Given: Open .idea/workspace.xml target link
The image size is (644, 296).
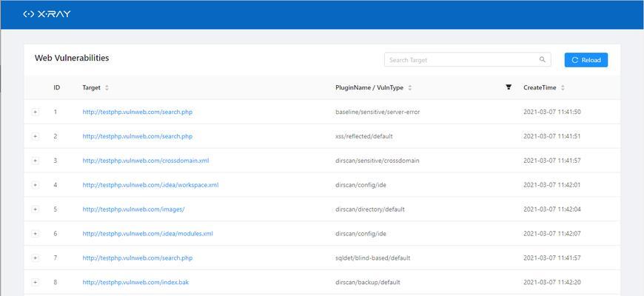Looking at the screenshot, I should coord(150,185).
